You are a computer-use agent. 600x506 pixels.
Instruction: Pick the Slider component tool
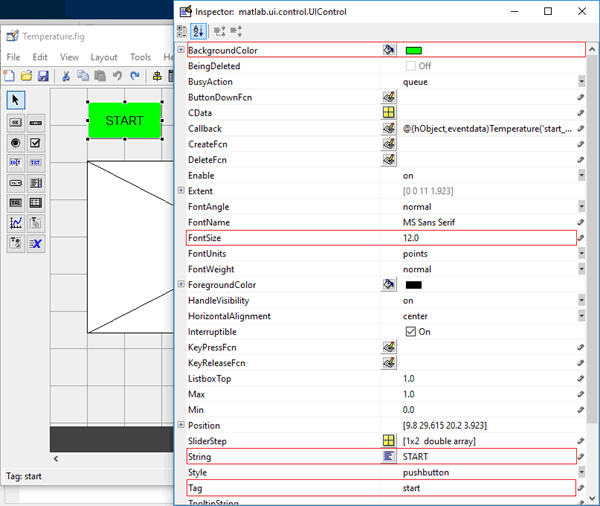[x=36, y=123]
